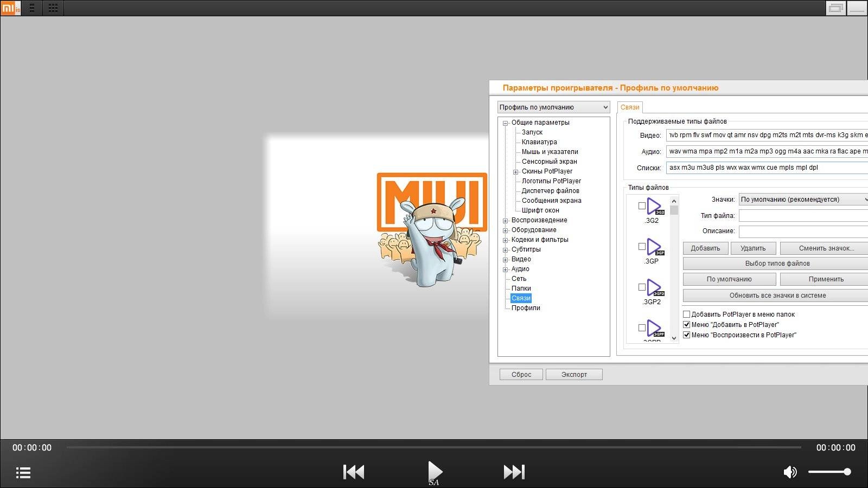Click the Тип файла input field
Image resolution: width=868 pixels, height=488 pixels.
(803, 216)
